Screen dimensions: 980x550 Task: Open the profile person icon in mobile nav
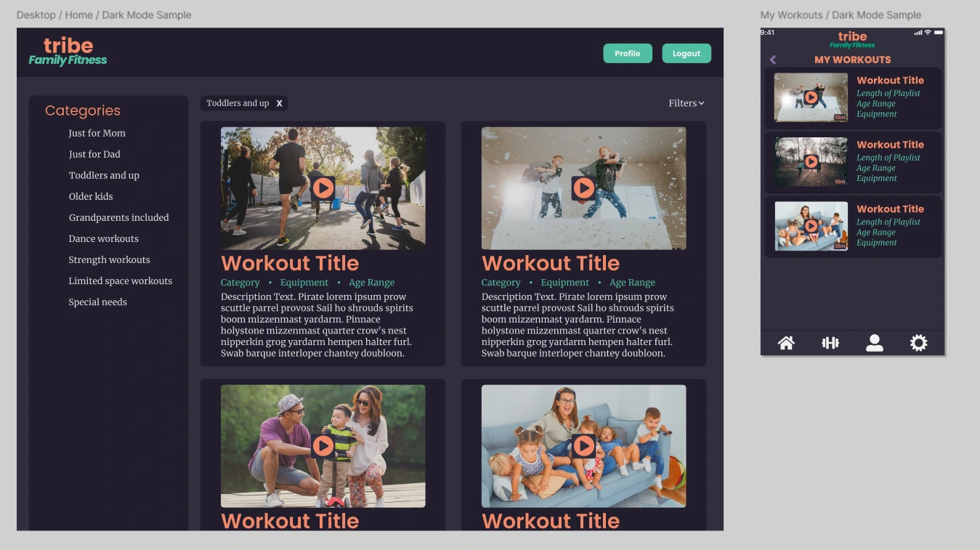pyautogui.click(x=875, y=343)
